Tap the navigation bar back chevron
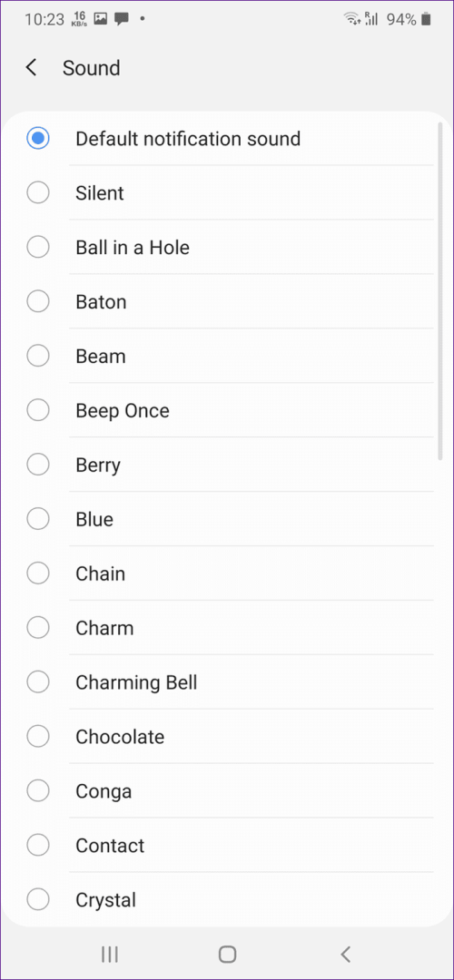This screenshot has width=454, height=980. coord(345,954)
